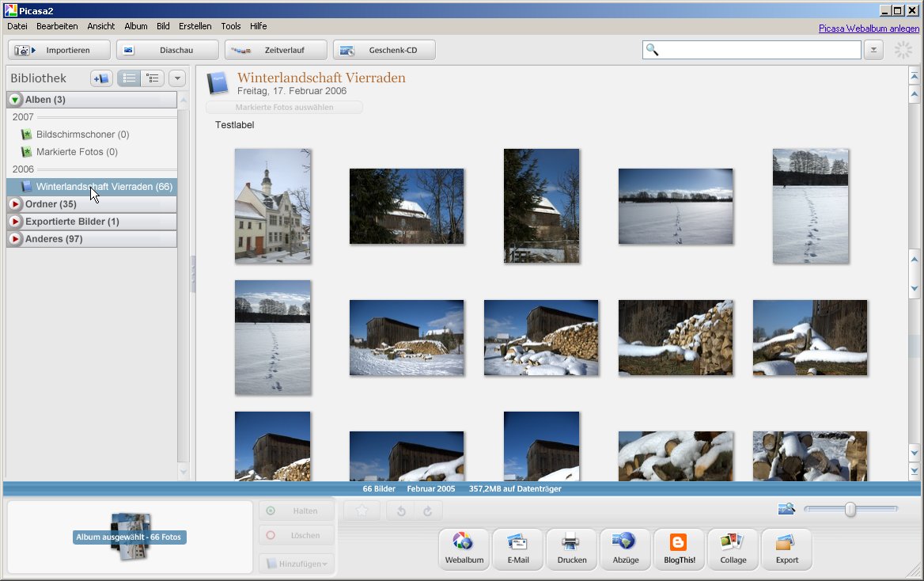Open the Tools menu
Image resolution: width=924 pixels, height=581 pixels.
pos(231,26)
